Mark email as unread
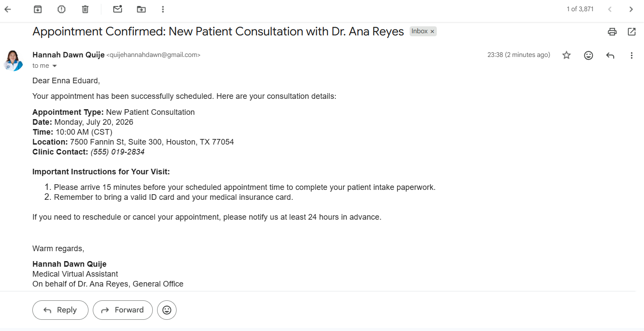 pos(117,9)
